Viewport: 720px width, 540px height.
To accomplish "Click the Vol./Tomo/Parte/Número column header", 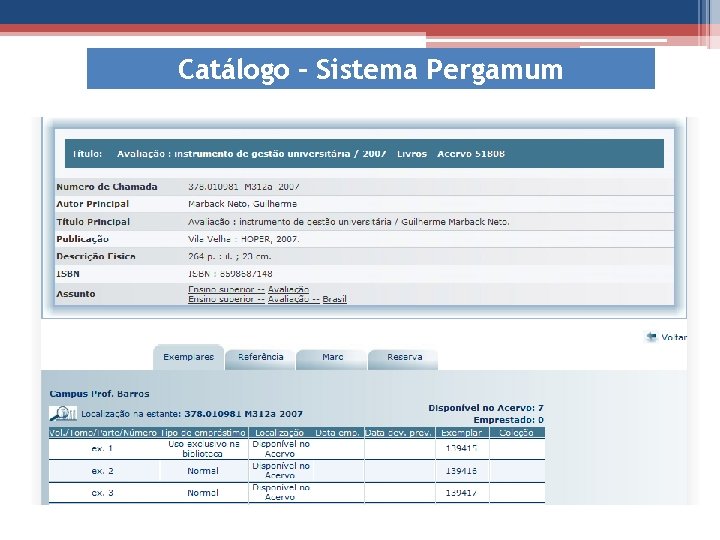I will [x=103, y=433].
